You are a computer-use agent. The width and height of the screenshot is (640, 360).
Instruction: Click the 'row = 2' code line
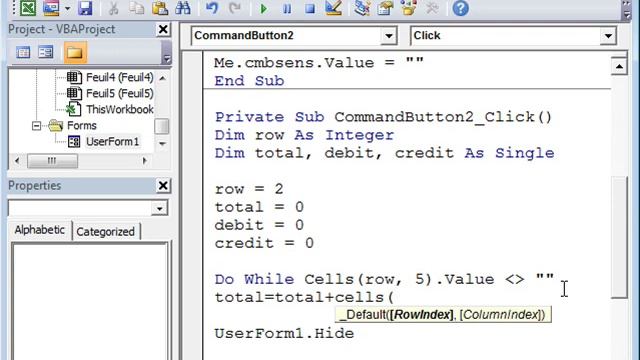coord(249,189)
